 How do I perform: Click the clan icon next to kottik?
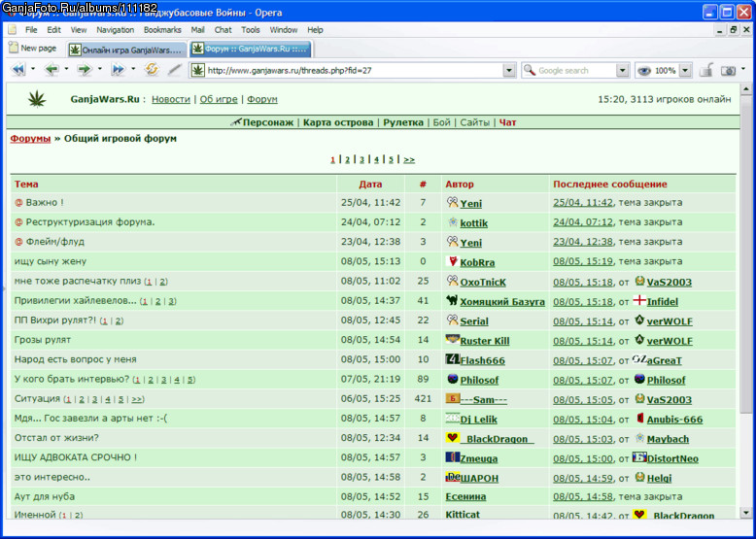pyautogui.click(x=452, y=222)
